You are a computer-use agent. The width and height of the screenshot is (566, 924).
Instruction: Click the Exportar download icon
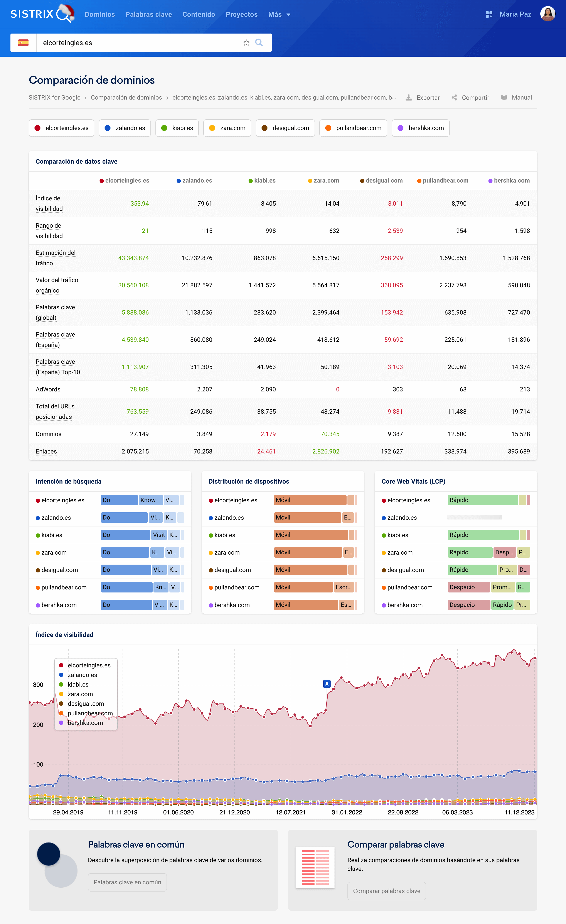tap(409, 98)
